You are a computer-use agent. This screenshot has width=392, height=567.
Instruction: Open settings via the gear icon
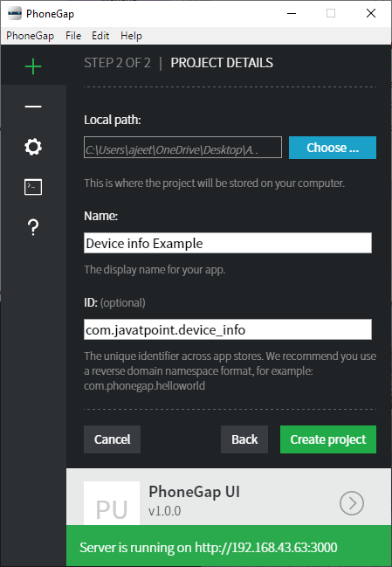[33, 147]
